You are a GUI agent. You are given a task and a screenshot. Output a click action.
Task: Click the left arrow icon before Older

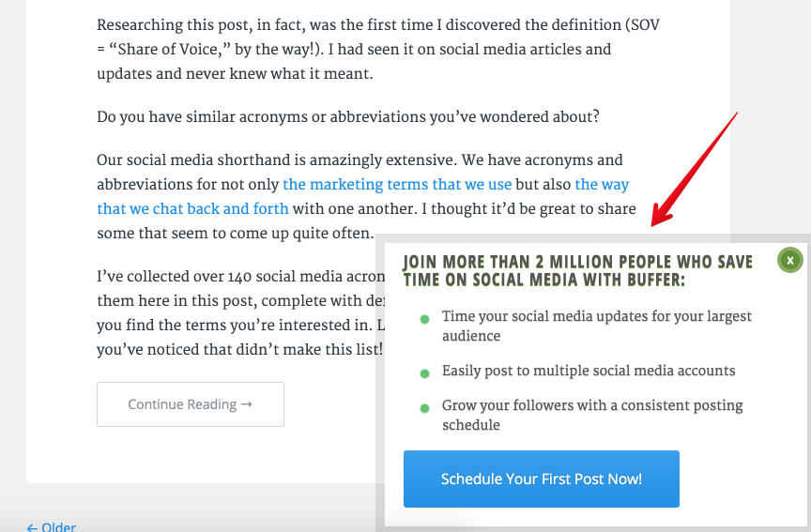[x=32, y=528]
